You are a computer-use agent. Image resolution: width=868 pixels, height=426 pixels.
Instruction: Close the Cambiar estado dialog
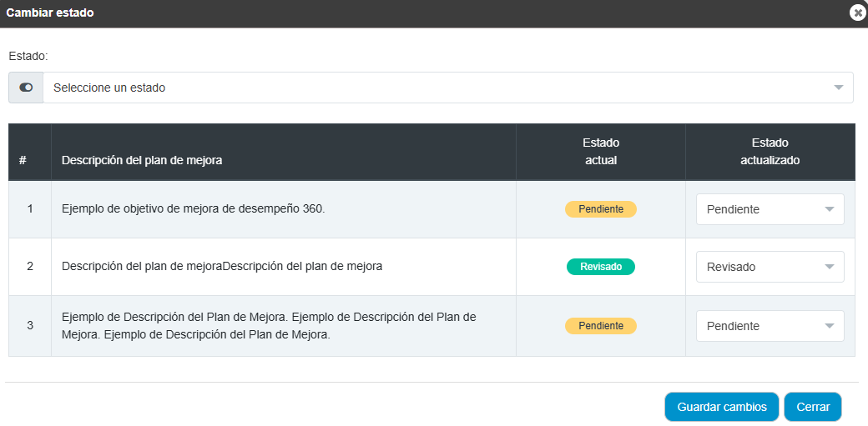857,13
